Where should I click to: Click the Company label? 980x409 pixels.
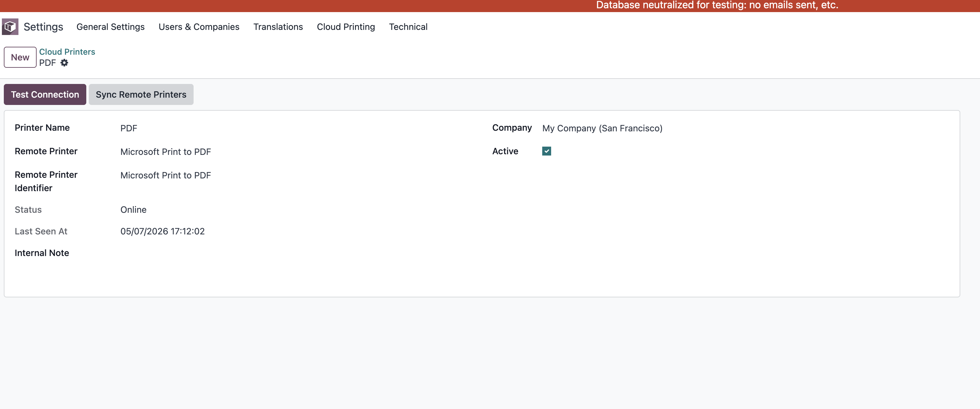512,128
